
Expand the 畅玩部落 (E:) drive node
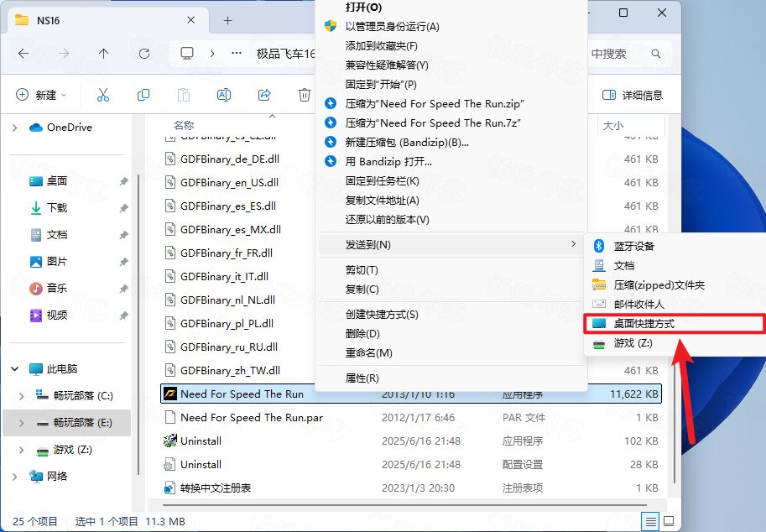(21, 423)
